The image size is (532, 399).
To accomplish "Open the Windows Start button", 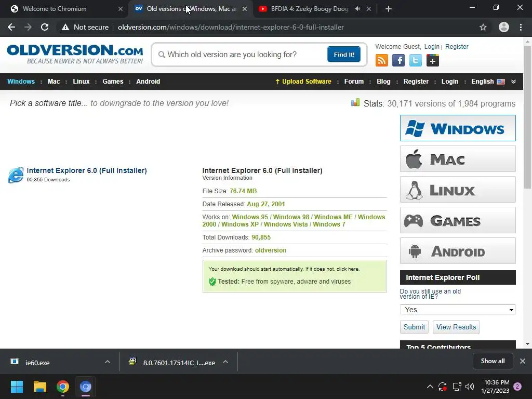I will point(17,387).
